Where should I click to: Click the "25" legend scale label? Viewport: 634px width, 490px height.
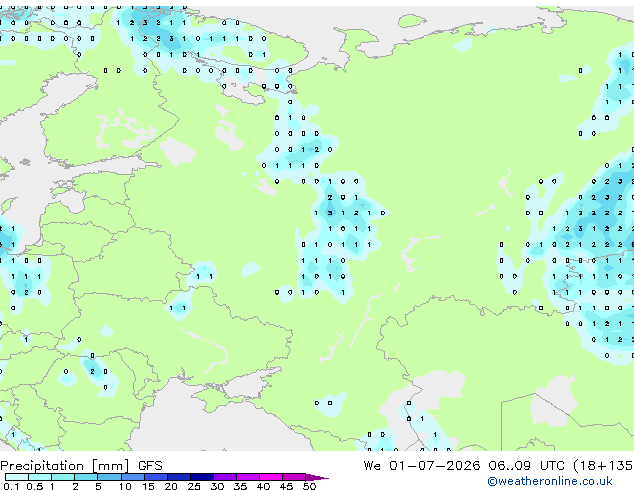point(194,486)
